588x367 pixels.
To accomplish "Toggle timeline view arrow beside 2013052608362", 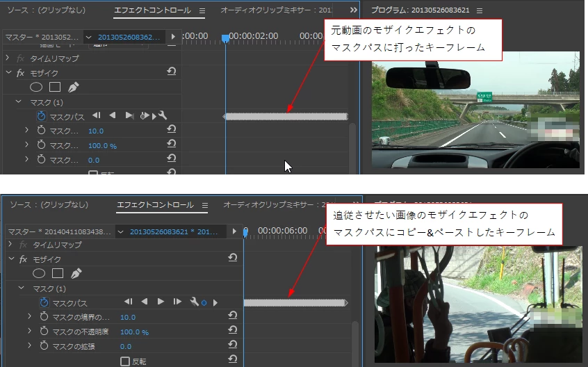I will 173,37.
